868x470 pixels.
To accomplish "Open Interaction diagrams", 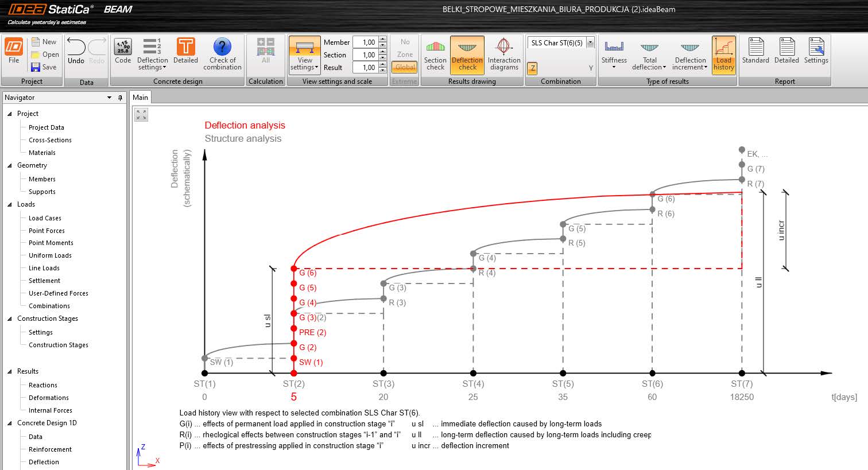I will point(503,54).
